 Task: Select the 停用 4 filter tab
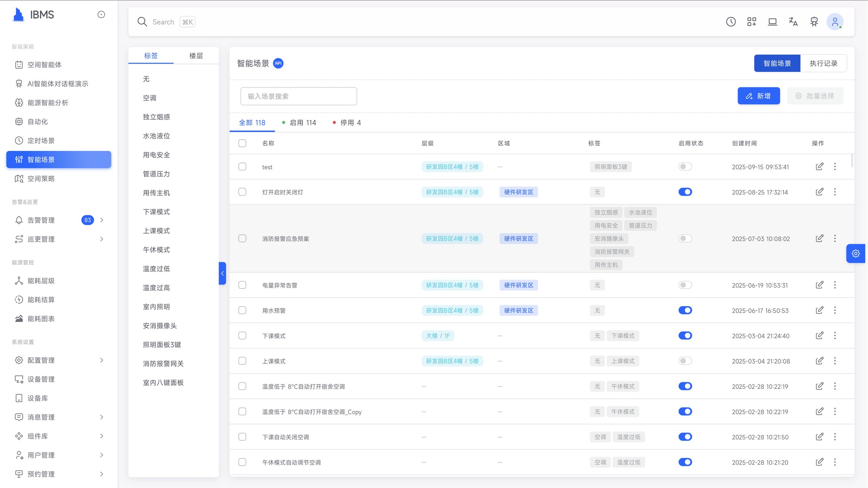point(347,123)
